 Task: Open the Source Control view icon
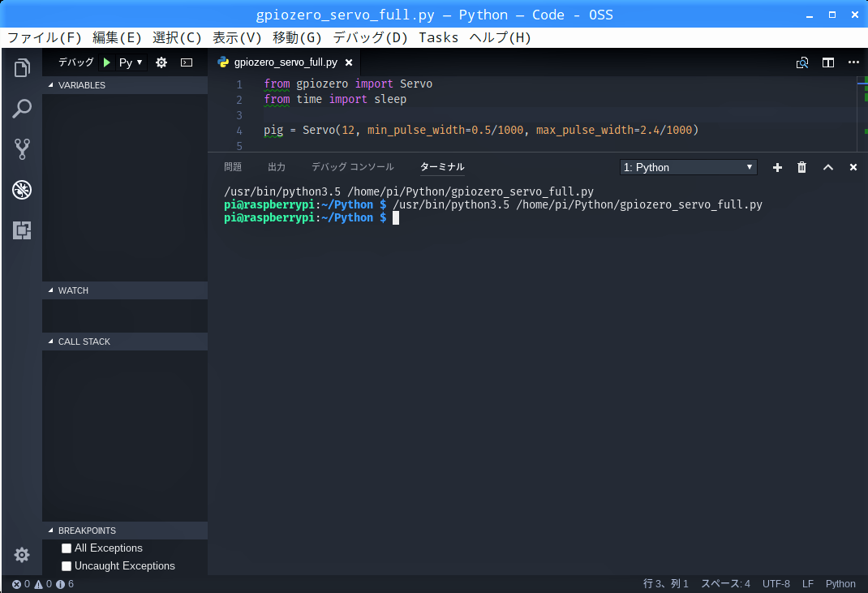(x=22, y=149)
